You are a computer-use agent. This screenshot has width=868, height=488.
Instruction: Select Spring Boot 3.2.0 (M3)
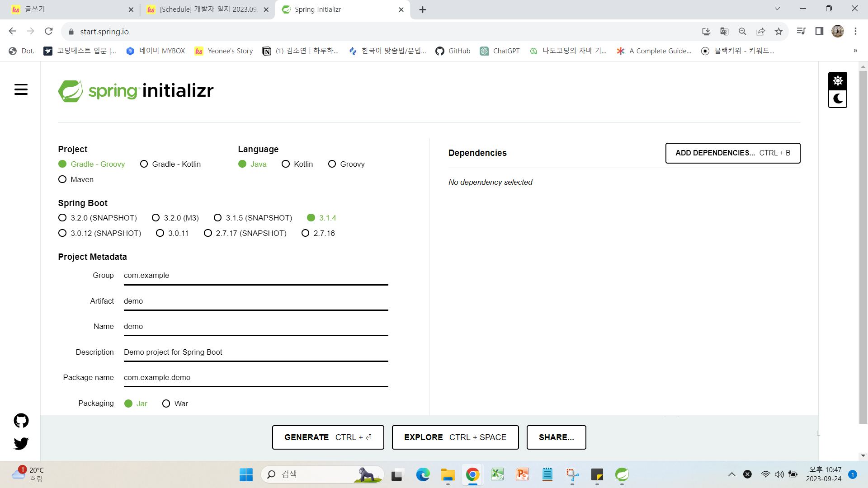175,218
